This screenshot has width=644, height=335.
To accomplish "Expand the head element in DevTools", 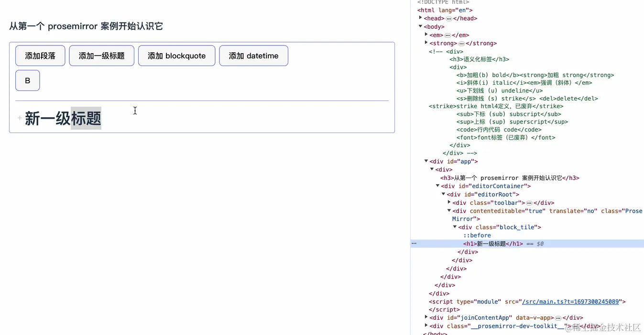I will pyautogui.click(x=421, y=18).
